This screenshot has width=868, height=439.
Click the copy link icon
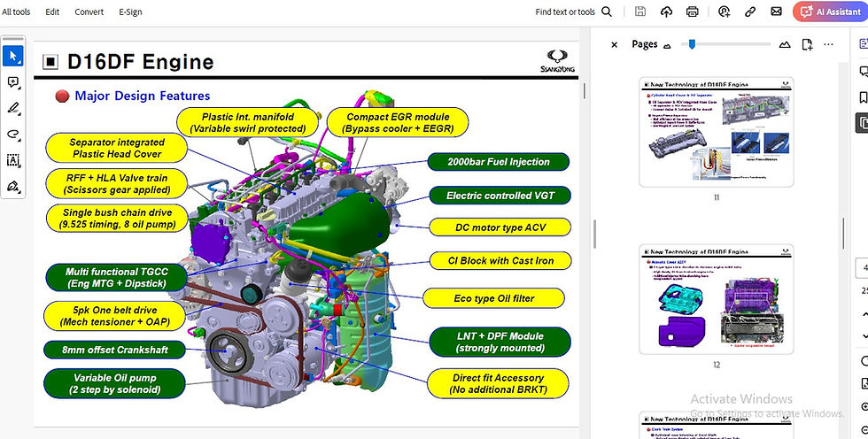point(750,12)
